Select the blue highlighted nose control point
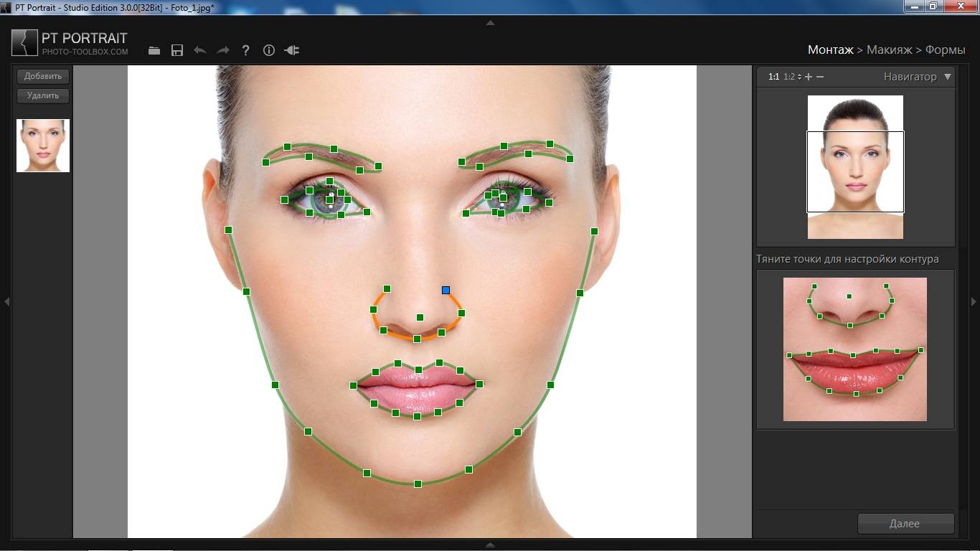The height and width of the screenshot is (551, 980). coord(446,290)
